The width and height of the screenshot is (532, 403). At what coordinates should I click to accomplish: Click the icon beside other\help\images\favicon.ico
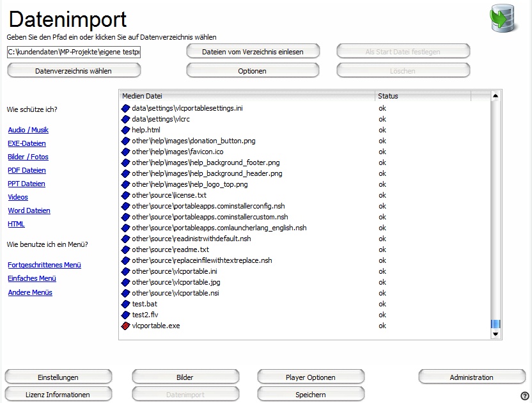click(x=125, y=152)
